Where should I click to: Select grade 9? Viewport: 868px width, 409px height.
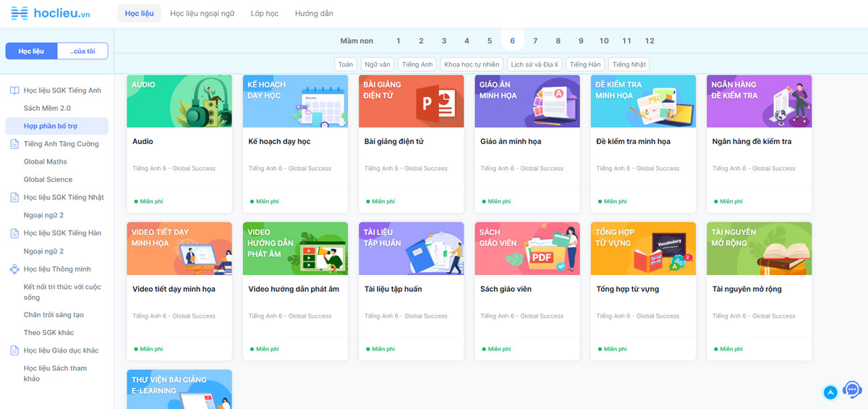(x=581, y=41)
